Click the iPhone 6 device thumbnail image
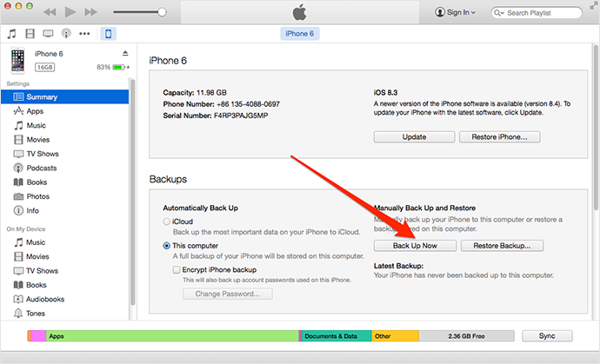600x364 pixels. coord(17,61)
